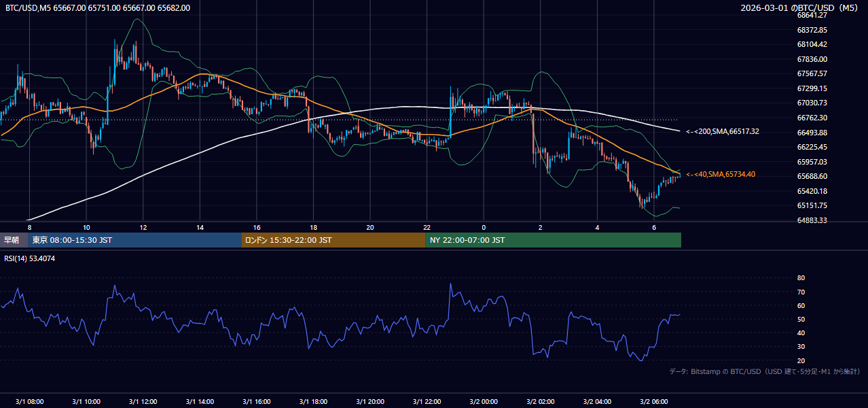Click the 3/1 12:00 time label
This screenshot has width=868, height=408.
(x=143, y=402)
